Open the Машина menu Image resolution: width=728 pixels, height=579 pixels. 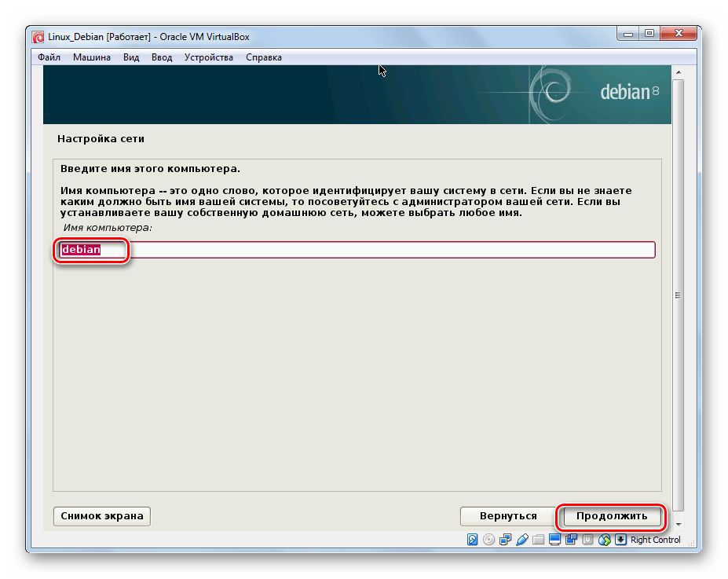92,57
